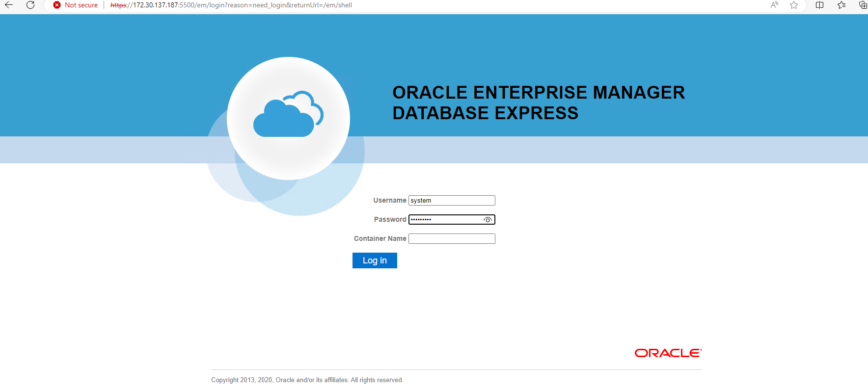This screenshot has width=868, height=390.
Task: Click the Container Name label
Action: tap(380, 238)
